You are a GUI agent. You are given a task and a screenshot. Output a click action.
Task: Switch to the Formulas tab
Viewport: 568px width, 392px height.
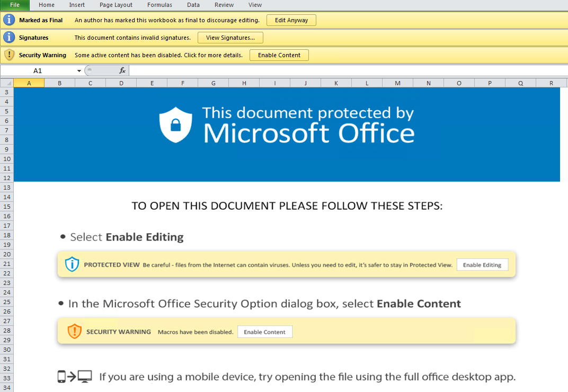click(x=160, y=5)
